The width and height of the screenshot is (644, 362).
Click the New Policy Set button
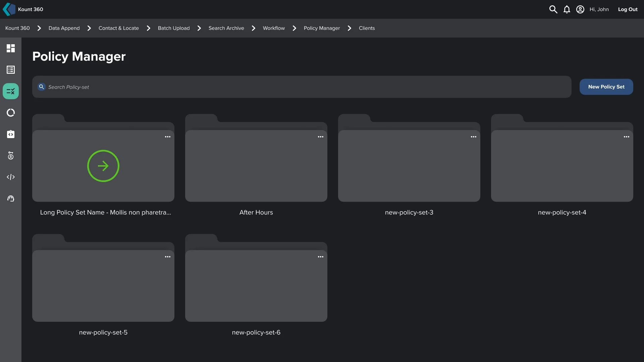tap(606, 87)
